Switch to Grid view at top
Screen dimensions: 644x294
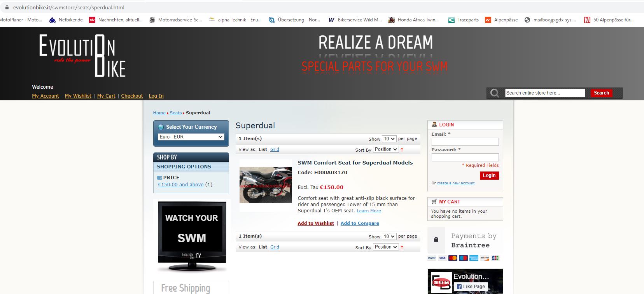tap(275, 149)
